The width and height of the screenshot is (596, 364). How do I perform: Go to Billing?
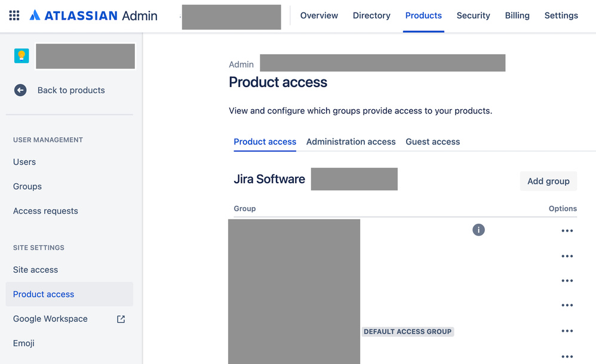click(x=517, y=16)
